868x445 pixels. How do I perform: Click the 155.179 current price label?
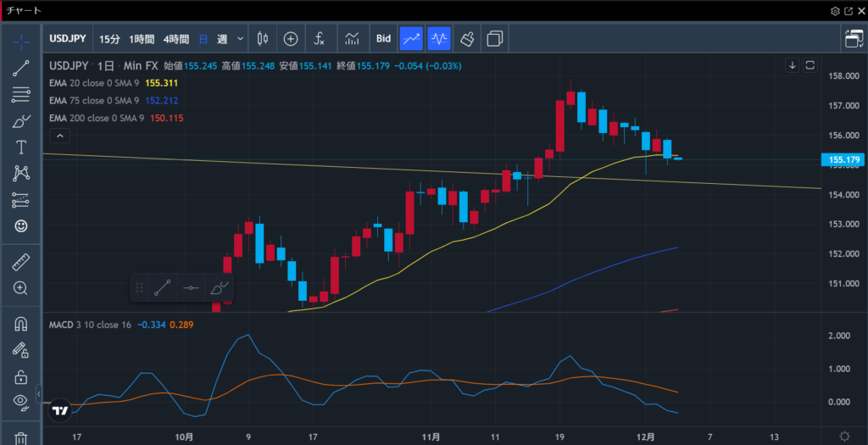click(x=844, y=159)
